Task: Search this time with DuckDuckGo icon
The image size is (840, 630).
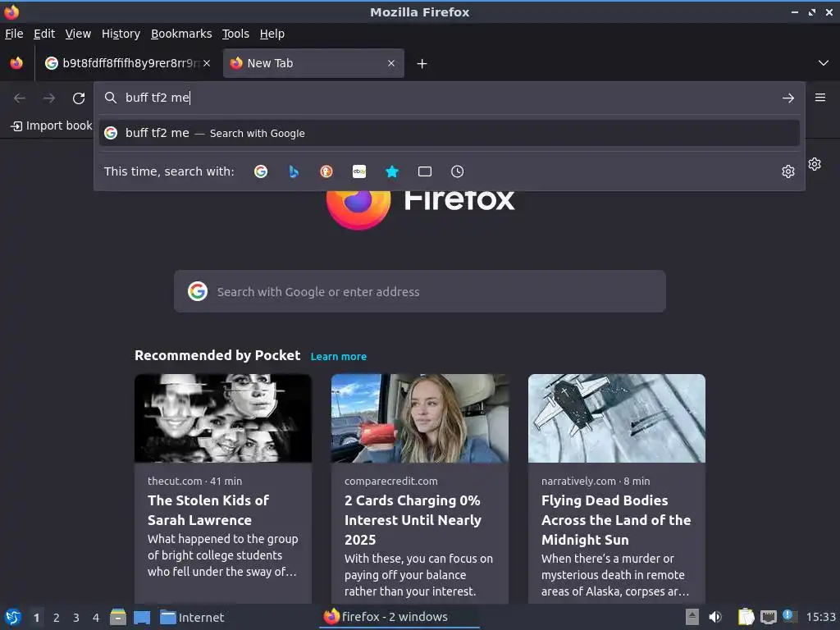Action: (x=326, y=171)
